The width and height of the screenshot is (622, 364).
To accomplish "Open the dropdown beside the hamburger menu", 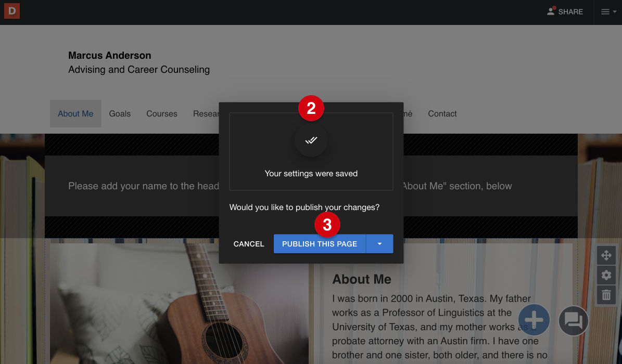I will pyautogui.click(x=614, y=11).
